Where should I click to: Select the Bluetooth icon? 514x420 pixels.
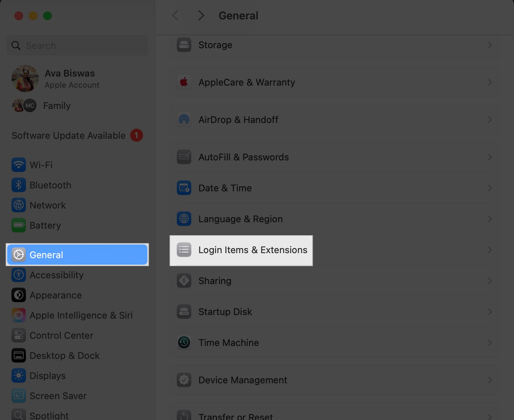tap(19, 185)
